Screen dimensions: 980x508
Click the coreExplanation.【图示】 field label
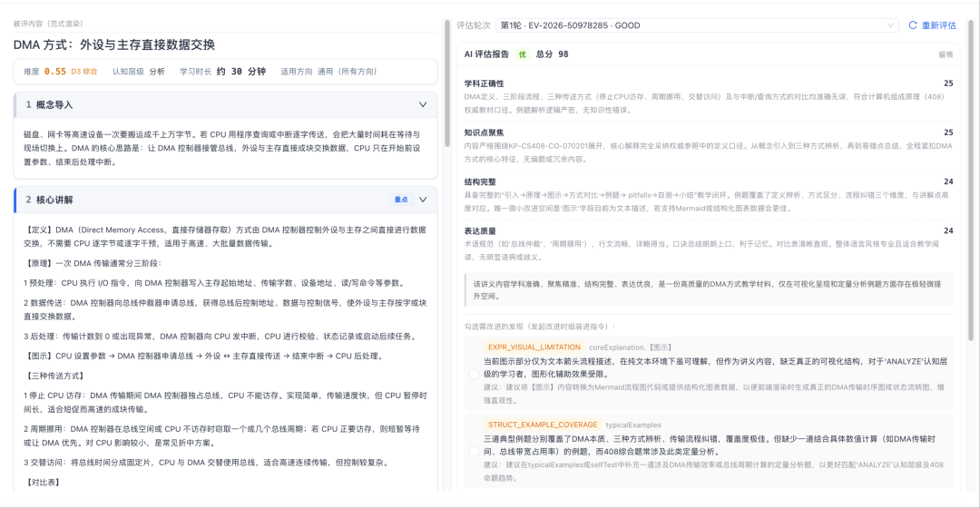pos(632,347)
